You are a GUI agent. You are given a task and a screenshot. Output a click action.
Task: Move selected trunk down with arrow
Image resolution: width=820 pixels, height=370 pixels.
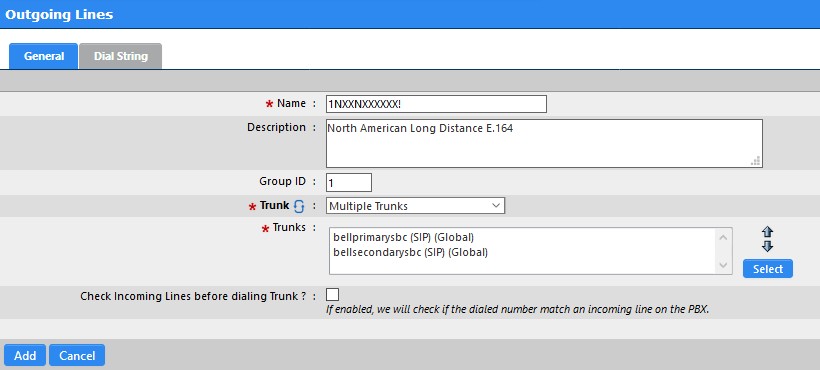(768, 246)
